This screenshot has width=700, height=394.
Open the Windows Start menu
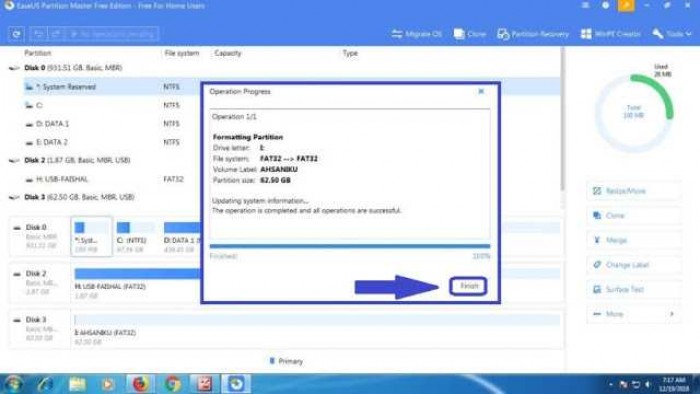click(x=13, y=384)
